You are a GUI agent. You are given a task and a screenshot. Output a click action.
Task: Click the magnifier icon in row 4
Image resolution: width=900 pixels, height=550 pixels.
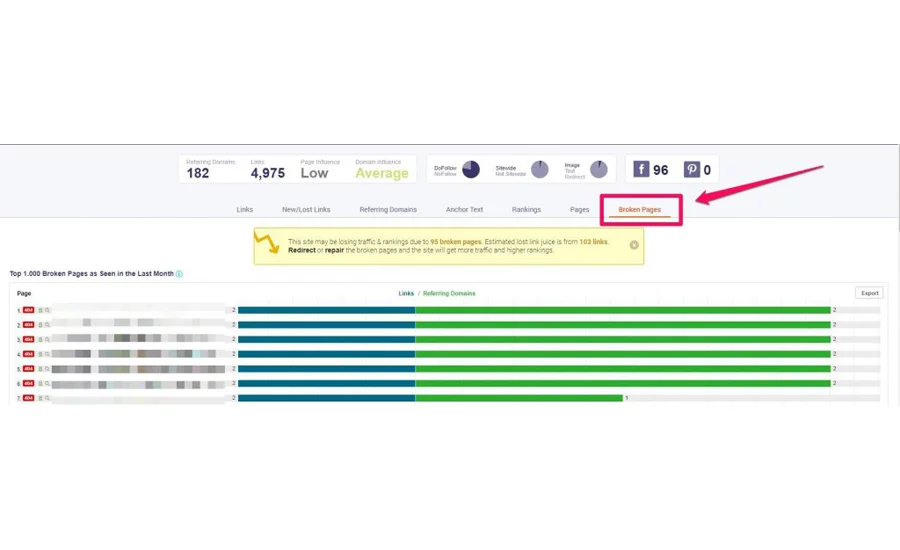point(47,354)
